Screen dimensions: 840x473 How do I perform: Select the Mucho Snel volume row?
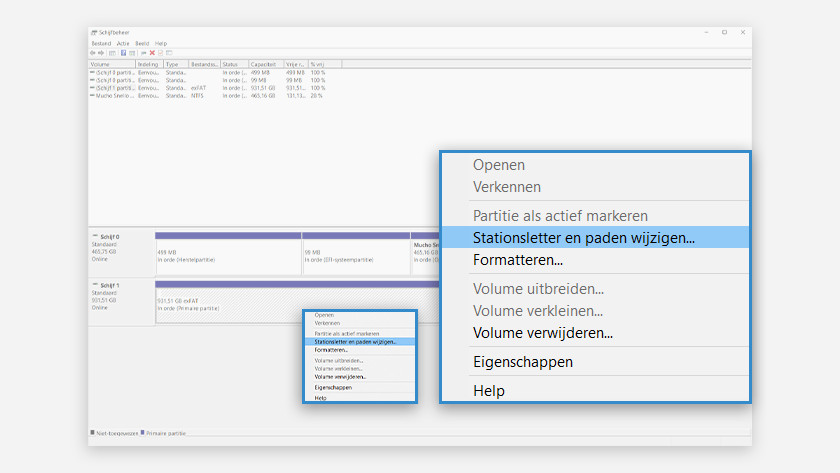[x=112, y=95]
